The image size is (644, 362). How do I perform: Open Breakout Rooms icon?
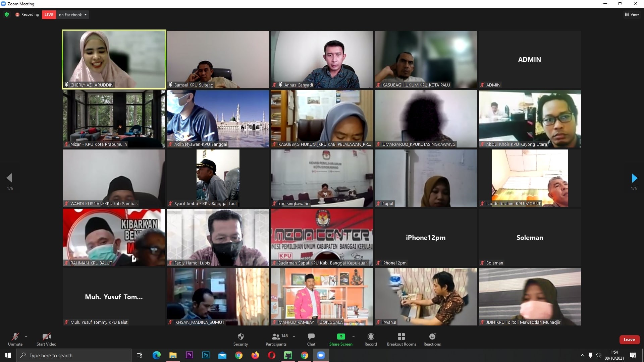[401, 337]
